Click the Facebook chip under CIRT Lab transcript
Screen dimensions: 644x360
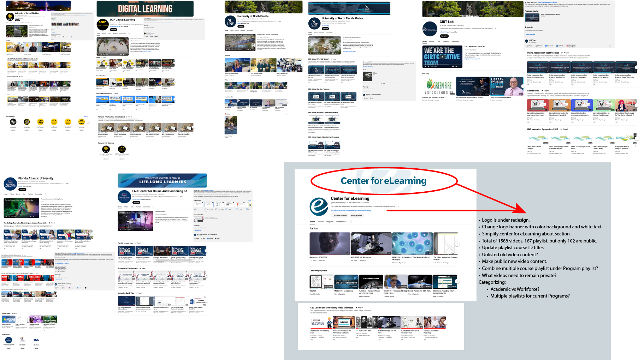point(549,46)
